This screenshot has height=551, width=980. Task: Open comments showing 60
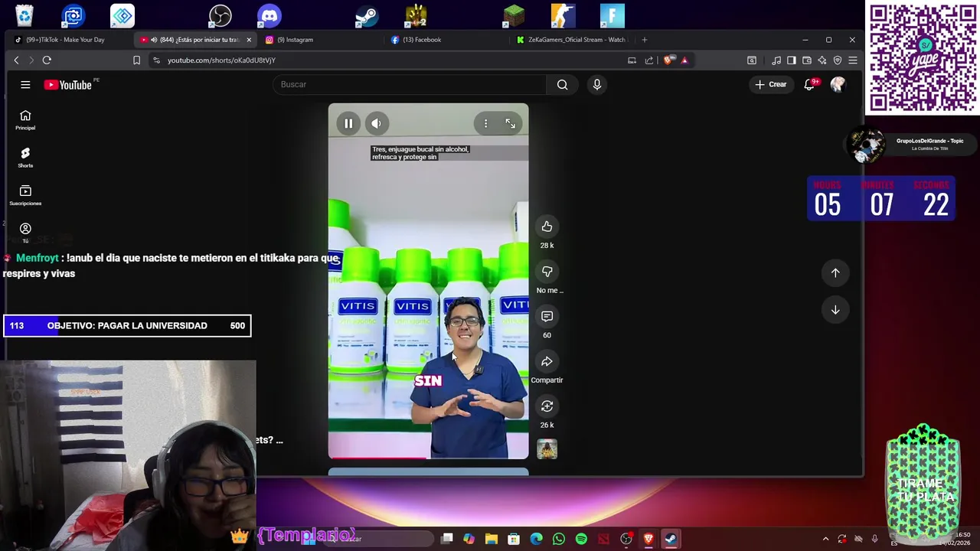coord(547,316)
